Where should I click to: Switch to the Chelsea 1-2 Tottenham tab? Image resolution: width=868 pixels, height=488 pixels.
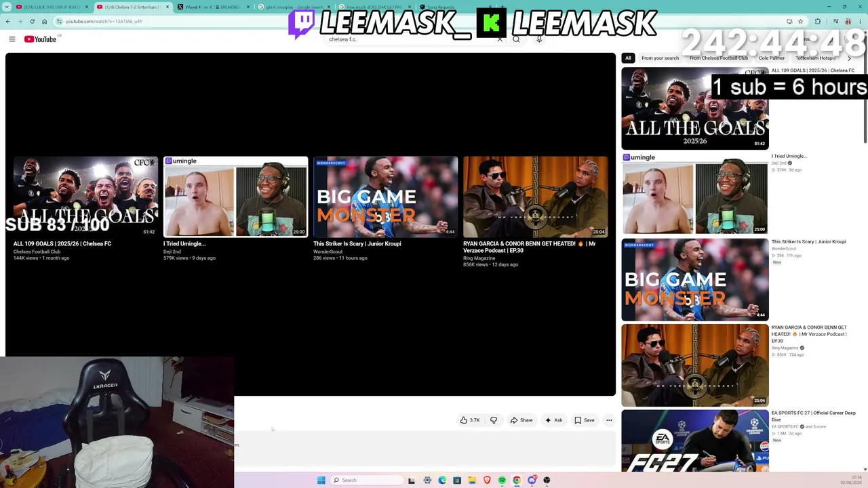pyautogui.click(x=132, y=7)
